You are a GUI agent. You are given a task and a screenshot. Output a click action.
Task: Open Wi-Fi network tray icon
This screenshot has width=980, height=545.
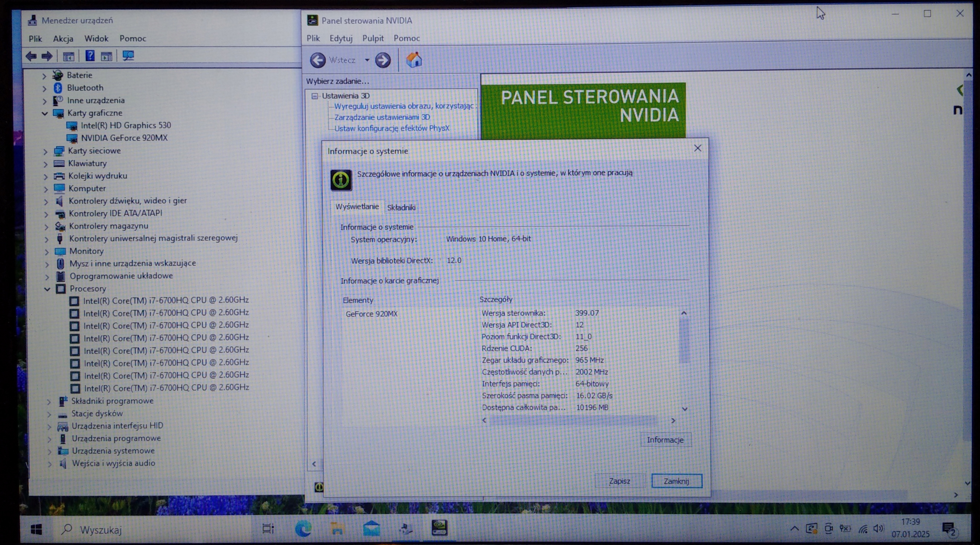click(863, 529)
